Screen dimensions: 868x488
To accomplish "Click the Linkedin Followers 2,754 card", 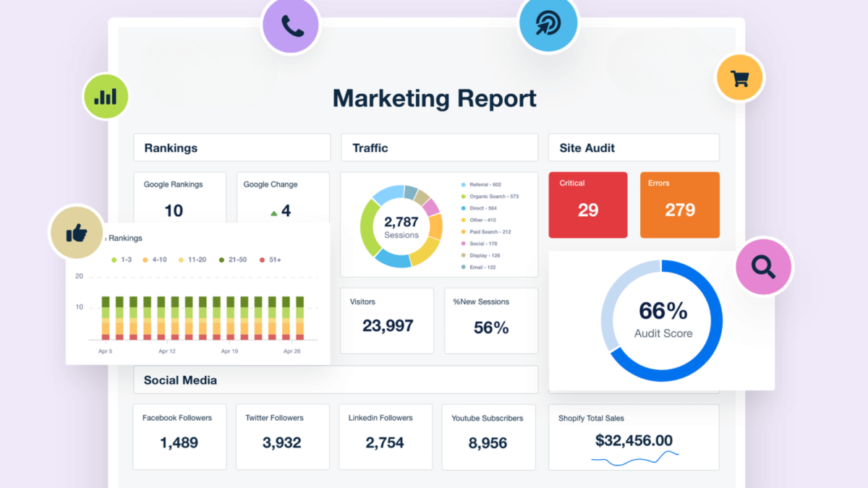I will click(386, 436).
